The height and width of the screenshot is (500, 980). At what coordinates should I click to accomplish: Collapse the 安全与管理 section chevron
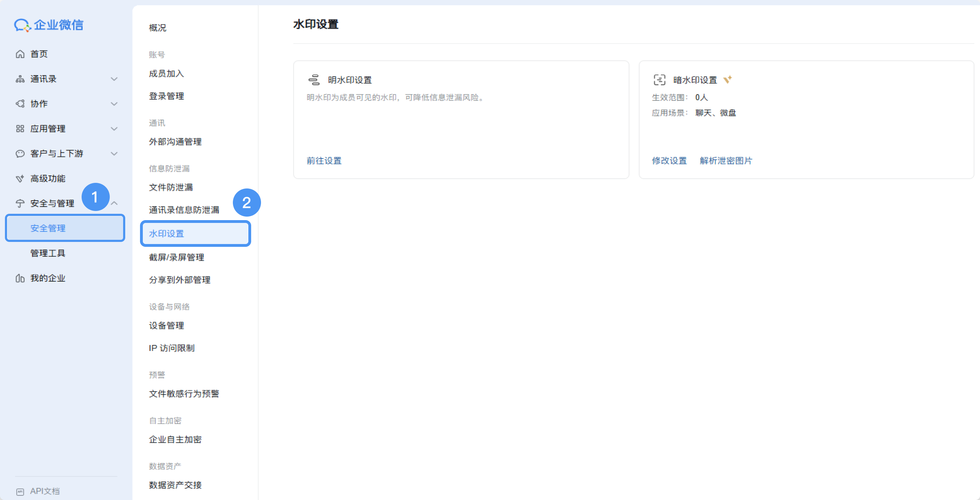114,204
